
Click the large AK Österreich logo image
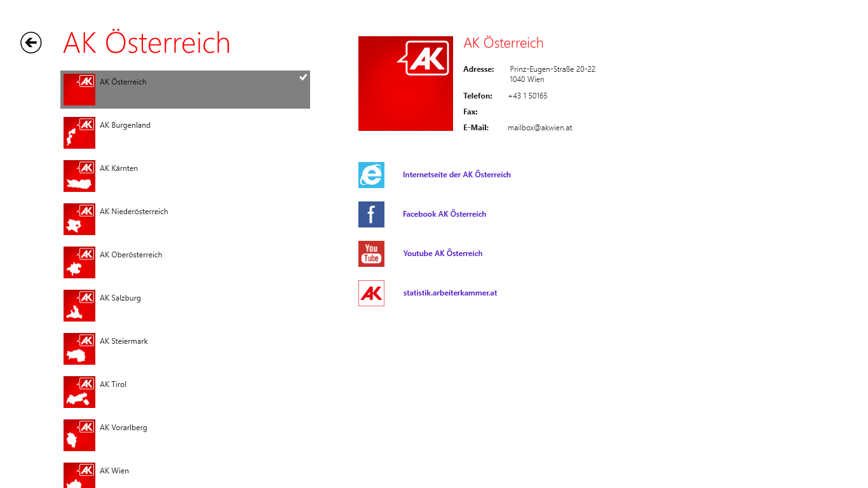(x=405, y=83)
